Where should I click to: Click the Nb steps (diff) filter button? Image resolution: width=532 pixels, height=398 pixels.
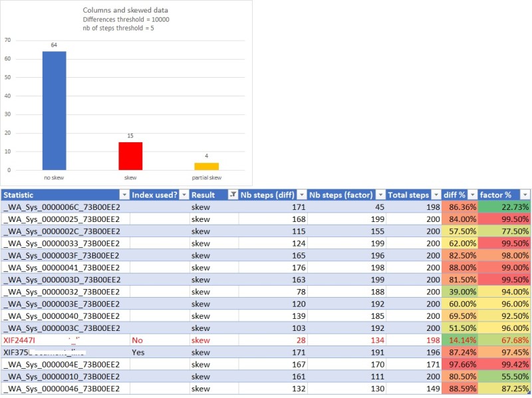302,195
